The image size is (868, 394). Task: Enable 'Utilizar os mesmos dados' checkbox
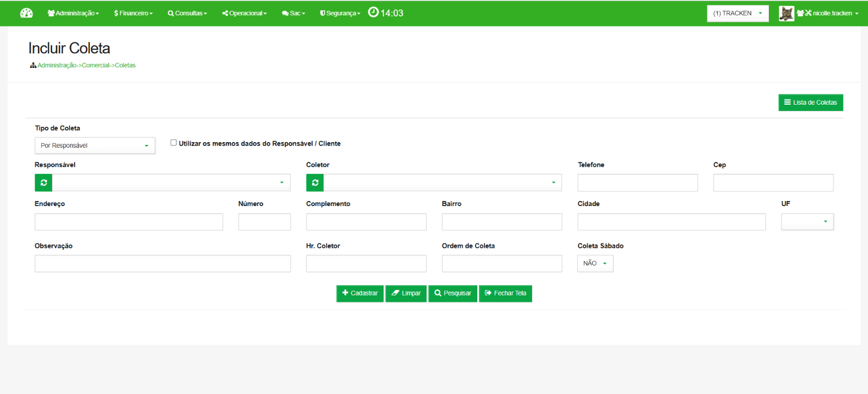[x=174, y=143]
